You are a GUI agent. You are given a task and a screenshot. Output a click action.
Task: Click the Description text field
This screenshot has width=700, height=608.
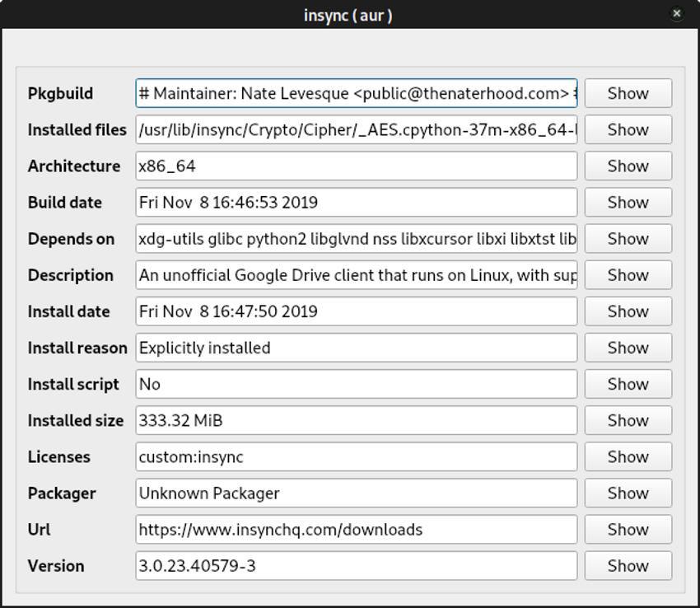[x=356, y=275]
